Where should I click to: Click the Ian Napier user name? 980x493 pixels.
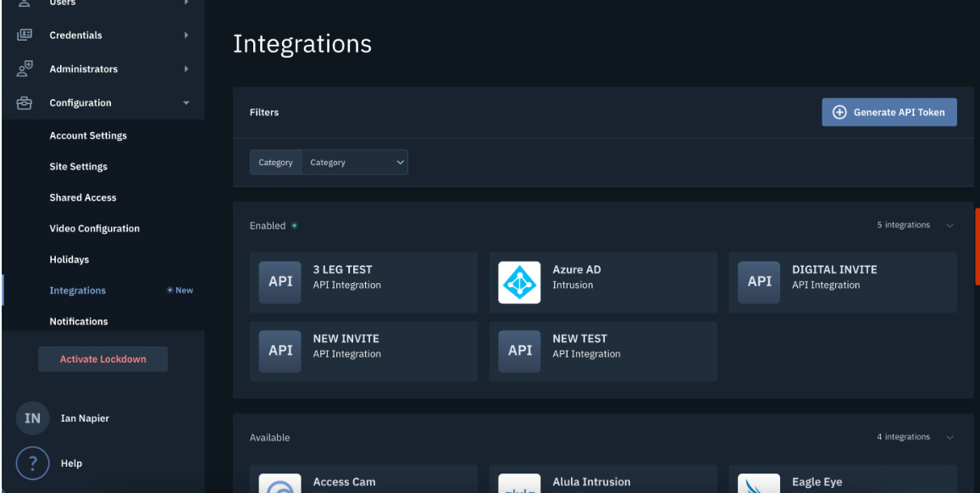coord(85,418)
